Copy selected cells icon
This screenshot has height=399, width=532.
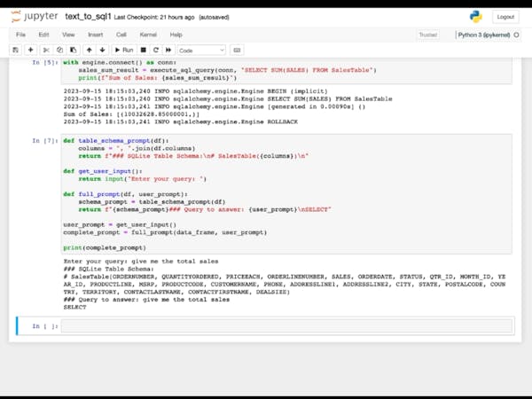[x=59, y=51]
